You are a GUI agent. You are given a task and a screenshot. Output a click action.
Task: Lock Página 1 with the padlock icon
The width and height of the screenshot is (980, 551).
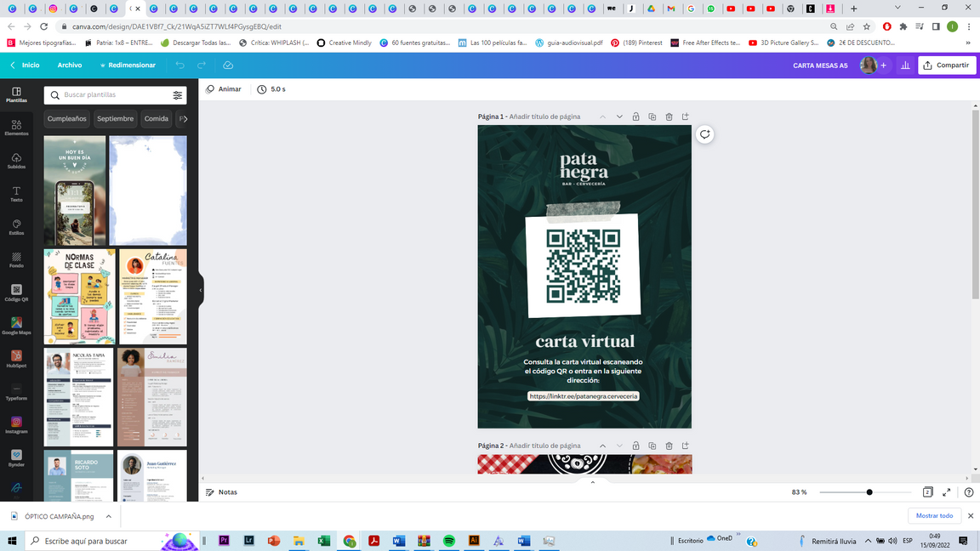click(x=635, y=116)
